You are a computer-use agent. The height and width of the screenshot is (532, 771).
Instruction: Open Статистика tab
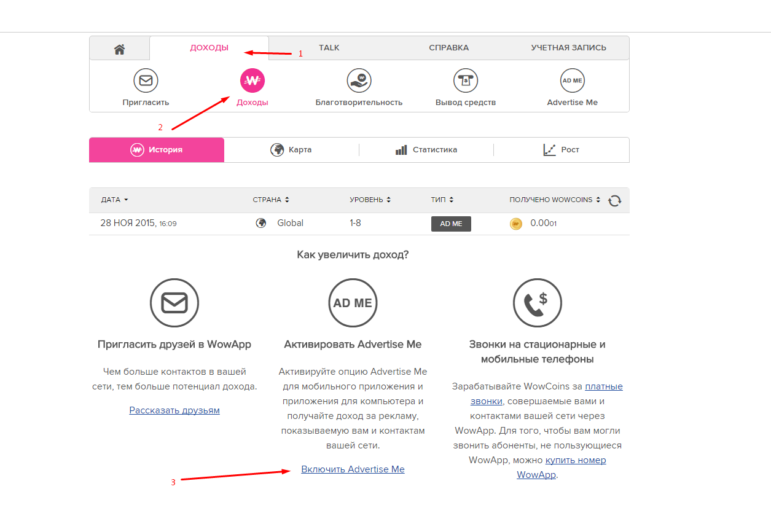pos(426,150)
